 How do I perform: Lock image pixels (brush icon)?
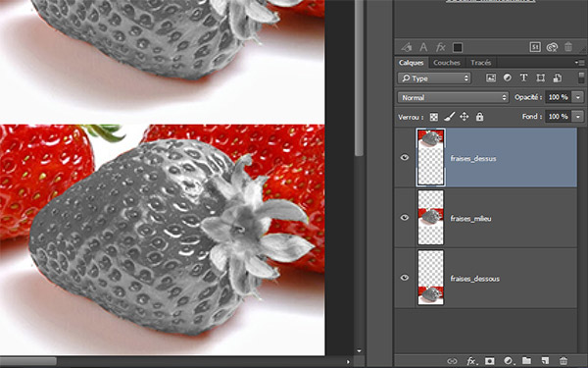coord(449,117)
